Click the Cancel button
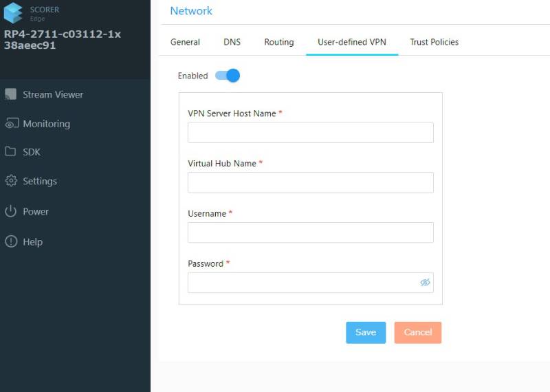Screen dimensions: 550x392 [417, 332]
